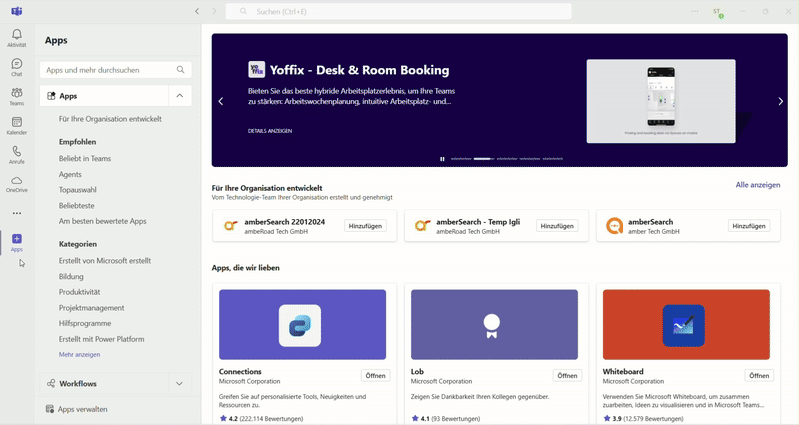This screenshot has height=425, width=799.
Task: Open the Aktivität feed in the sidebar
Action: (x=17, y=38)
